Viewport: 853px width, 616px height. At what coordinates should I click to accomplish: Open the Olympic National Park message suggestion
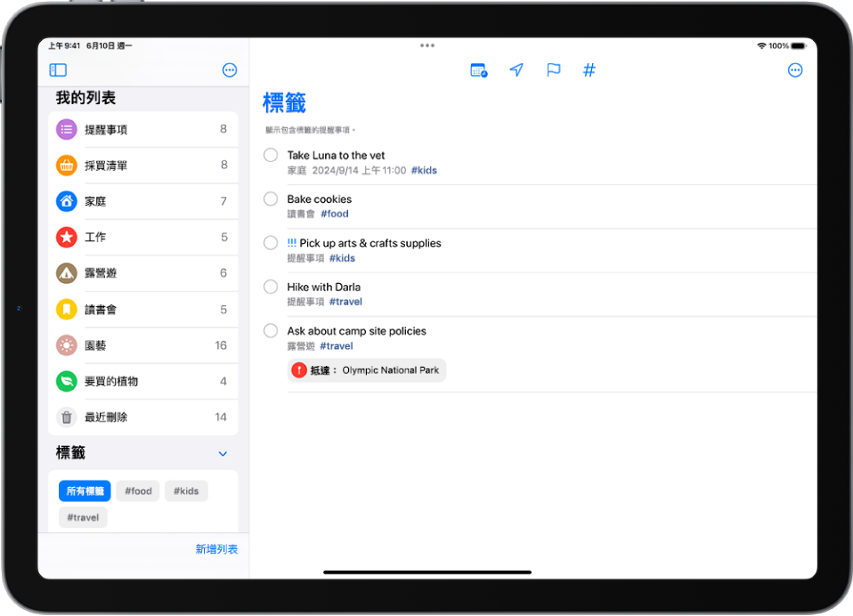367,370
